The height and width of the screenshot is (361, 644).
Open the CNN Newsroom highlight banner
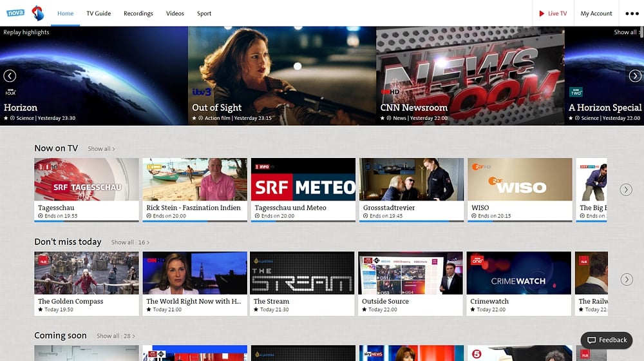click(x=470, y=76)
